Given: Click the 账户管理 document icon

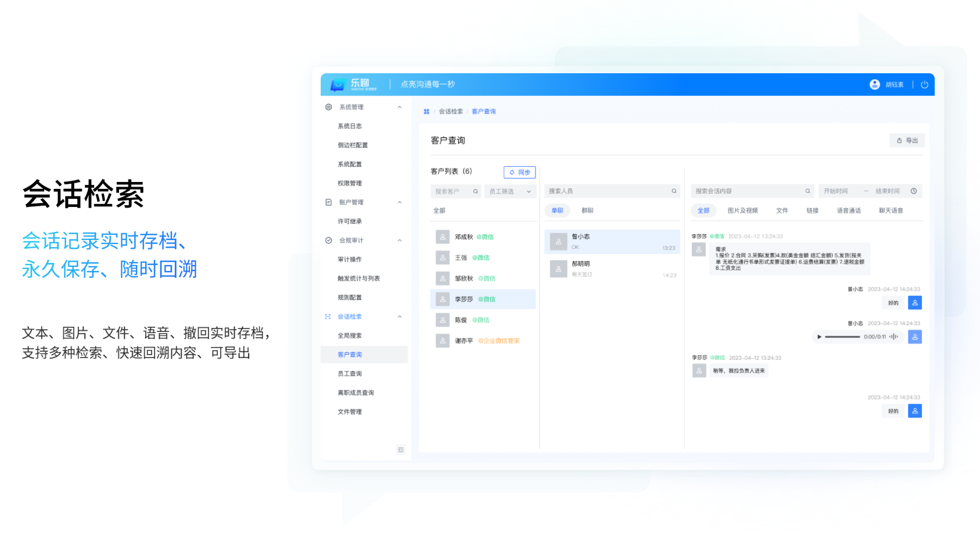Looking at the screenshot, I should coord(329,202).
